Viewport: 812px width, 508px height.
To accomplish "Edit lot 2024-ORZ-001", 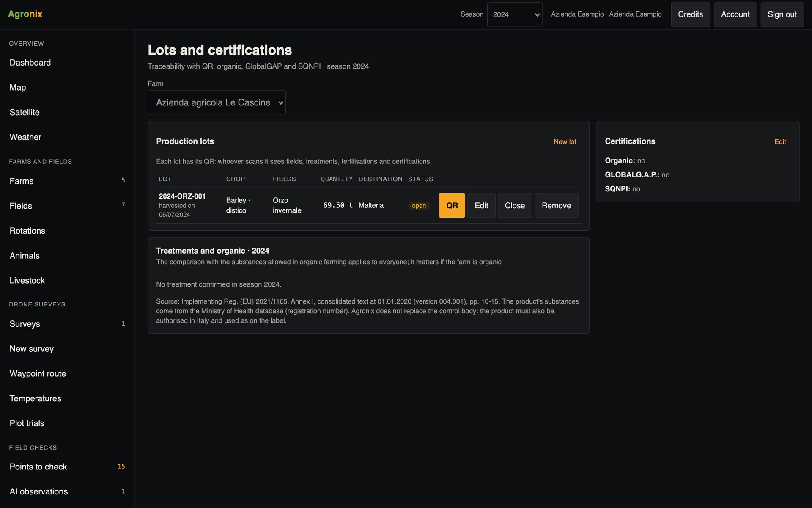I will pos(481,205).
